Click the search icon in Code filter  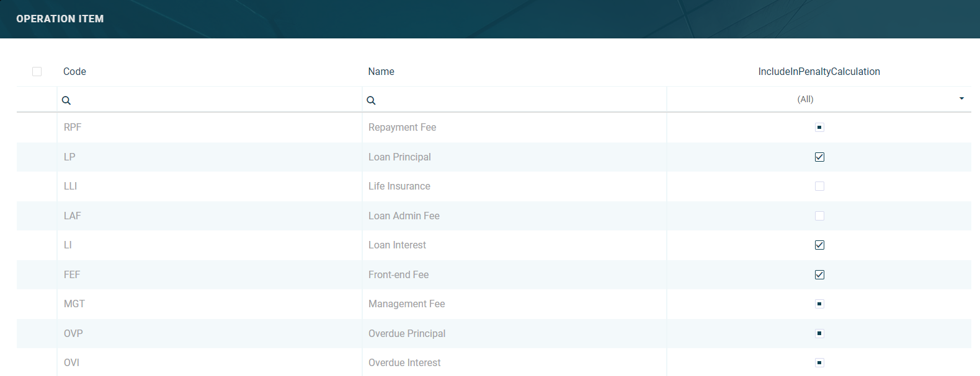pos(66,100)
